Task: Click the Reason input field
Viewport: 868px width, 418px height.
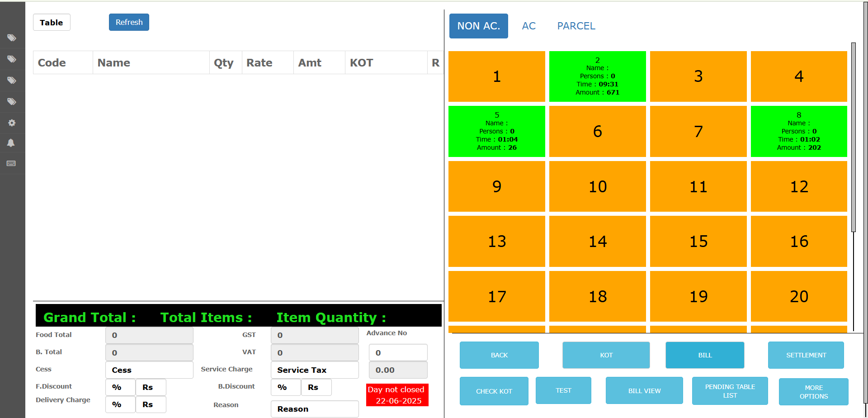Action: point(315,409)
